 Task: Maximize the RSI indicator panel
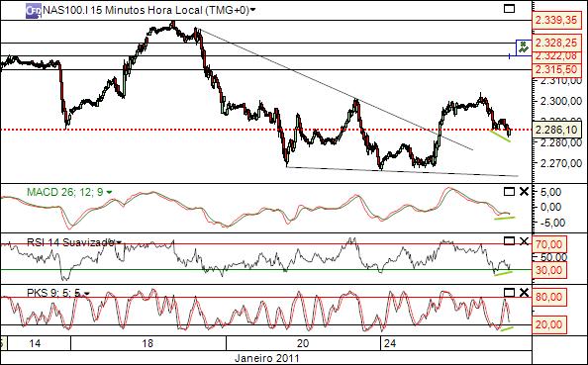click(509, 241)
